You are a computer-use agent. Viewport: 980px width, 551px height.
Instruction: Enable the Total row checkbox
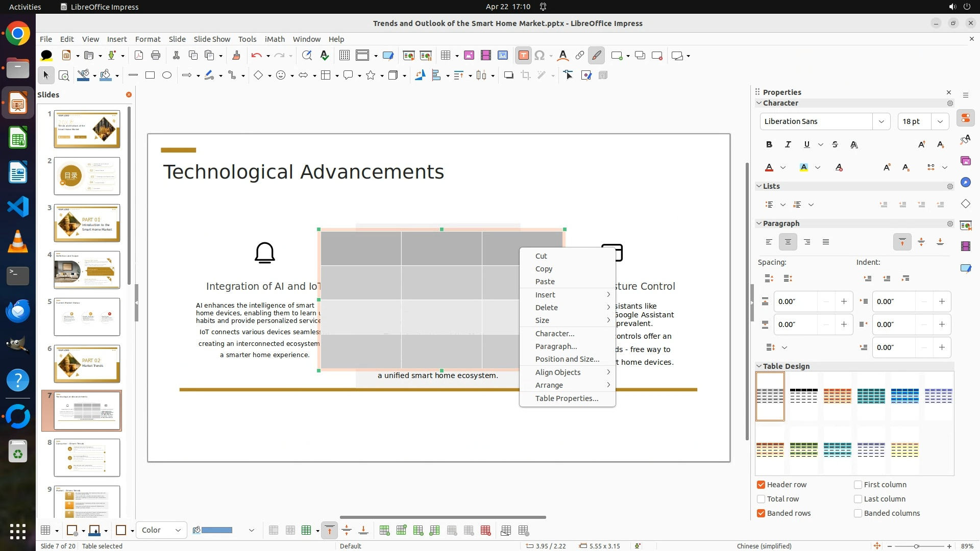point(761,499)
